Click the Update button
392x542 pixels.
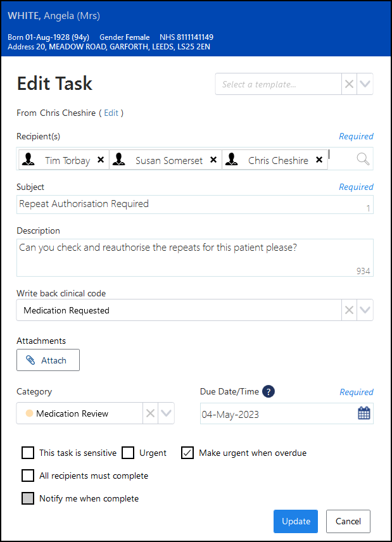pos(296,521)
